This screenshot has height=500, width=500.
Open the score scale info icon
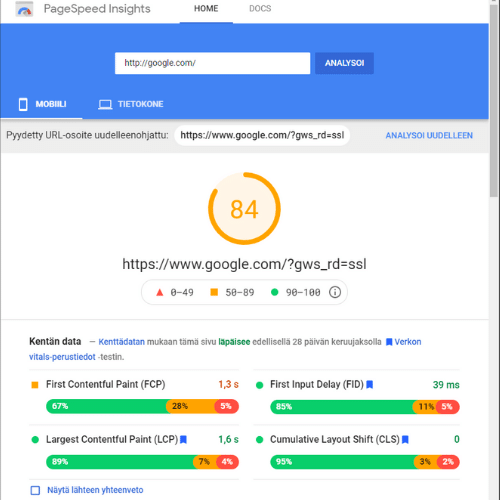335,292
